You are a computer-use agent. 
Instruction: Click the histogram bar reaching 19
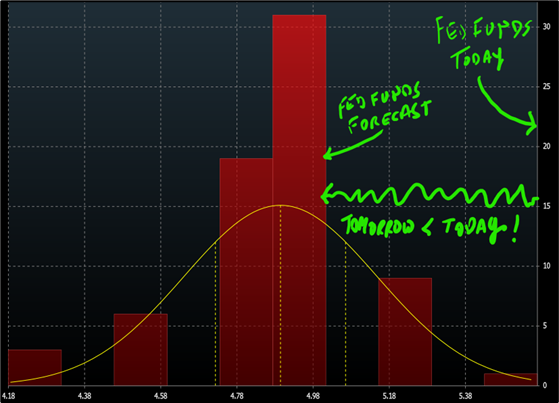coord(246,271)
